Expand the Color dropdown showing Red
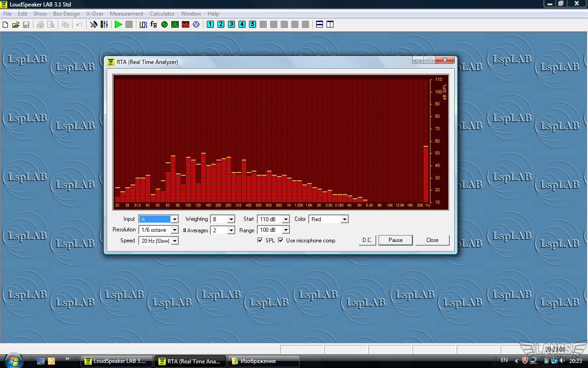Viewport: 588px width, 368px height. (x=345, y=219)
